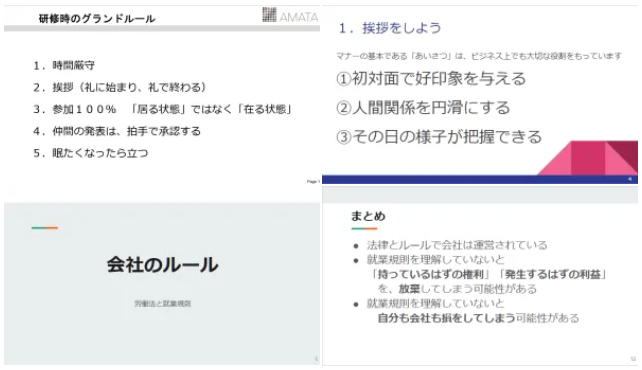Click the line 自分も会社も損をしてしまう可能性がある
The height and width of the screenshot is (370, 642).
coord(478,318)
